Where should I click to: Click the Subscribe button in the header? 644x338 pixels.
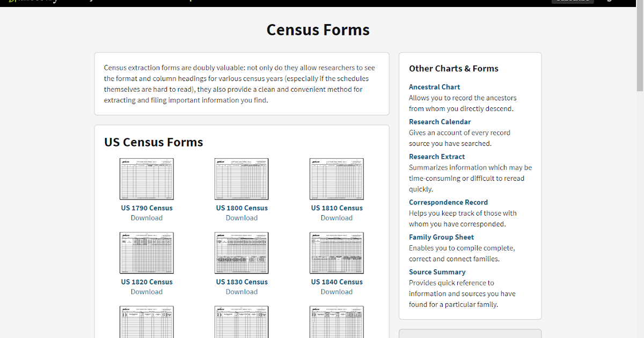(573, 2)
